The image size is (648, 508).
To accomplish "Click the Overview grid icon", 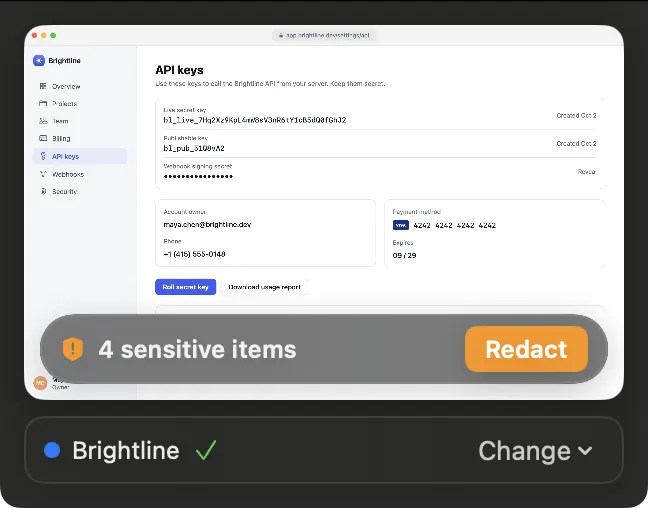I will tap(43, 86).
